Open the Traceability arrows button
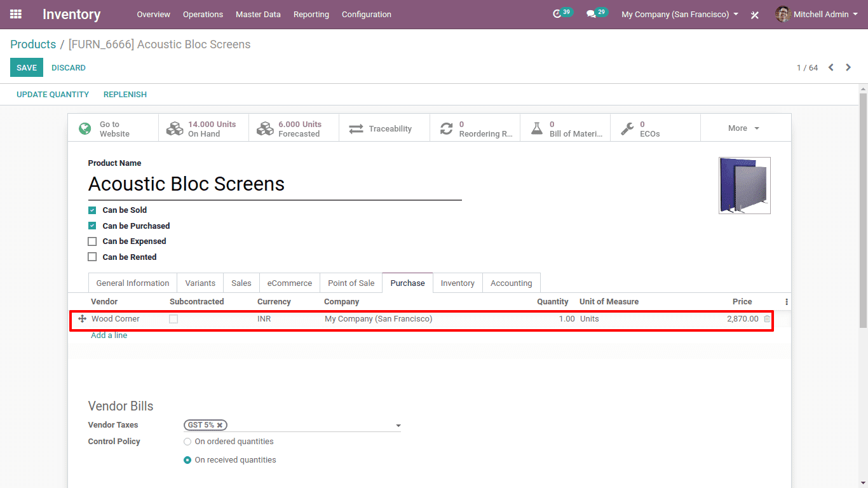The image size is (868, 488). click(x=384, y=128)
